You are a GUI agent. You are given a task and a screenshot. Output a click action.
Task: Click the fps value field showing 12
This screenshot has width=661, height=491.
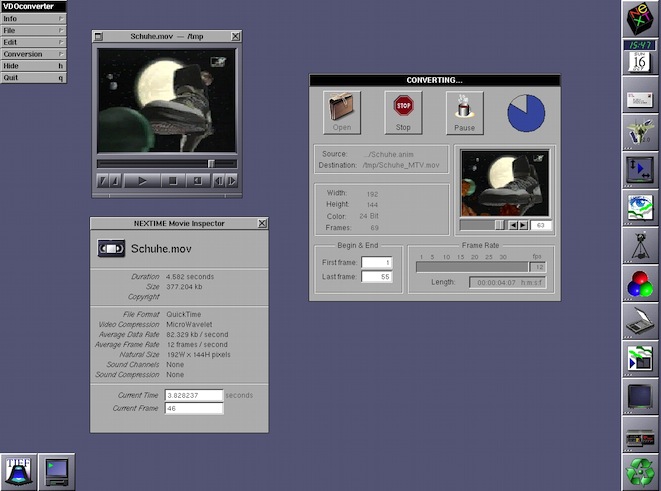click(x=538, y=267)
